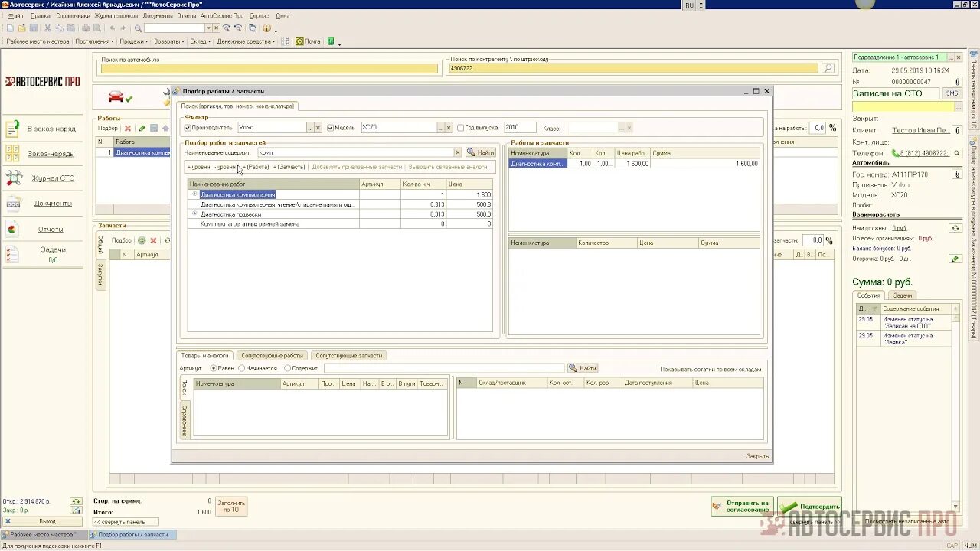The image size is (980, 551).
Task: Toggle the Производитель filter checkbox
Action: click(x=188, y=128)
